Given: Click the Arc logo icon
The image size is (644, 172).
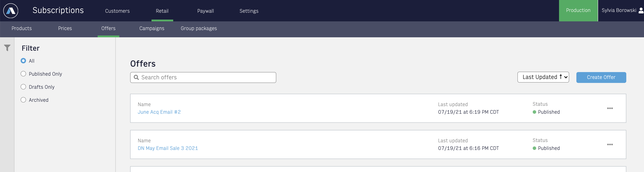Looking at the screenshot, I should click(11, 11).
